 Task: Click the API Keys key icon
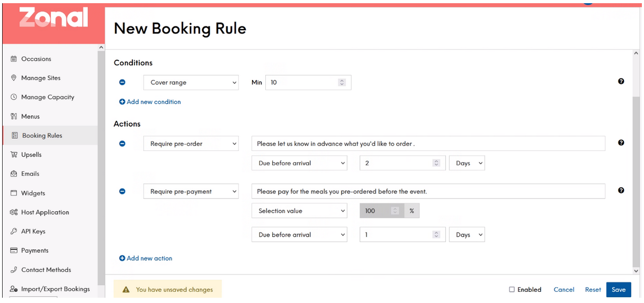14,231
